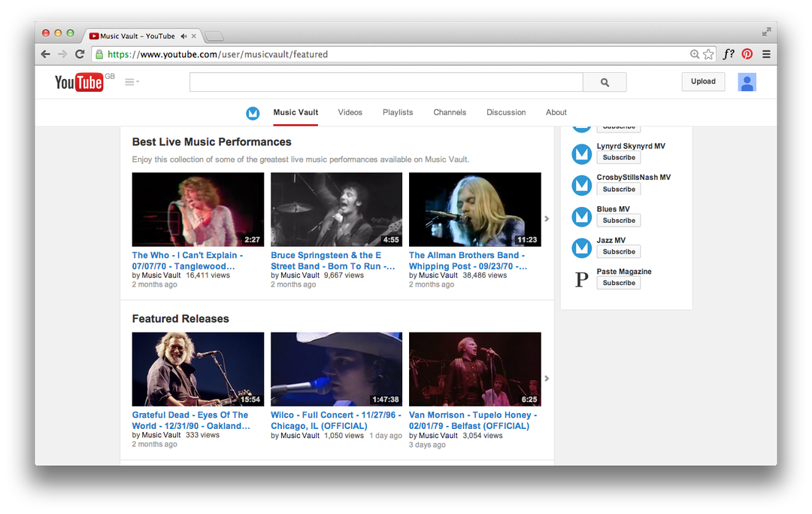Viewport: 812px width, 514px height.
Task: Open Grateful Dead Eyes Of The World thumbnail
Action: tap(198, 369)
